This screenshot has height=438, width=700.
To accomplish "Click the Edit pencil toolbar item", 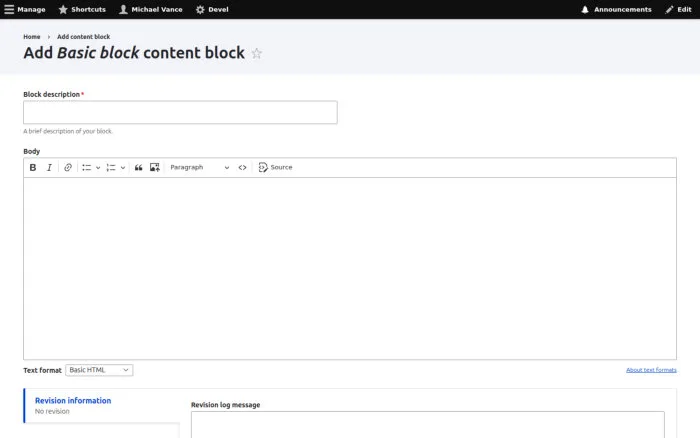I will click(x=678, y=9).
